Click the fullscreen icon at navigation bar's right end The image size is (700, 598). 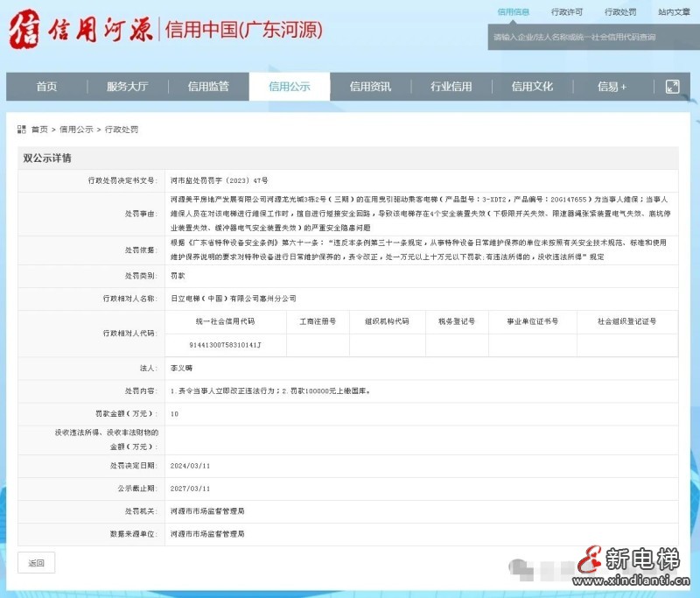pos(671,86)
